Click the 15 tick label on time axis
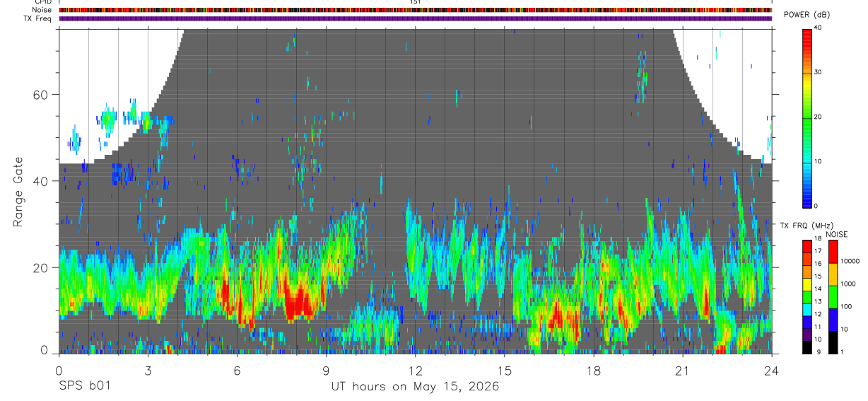This screenshot has width=868, height=401. pyautogui.click(x=504, y=370)
